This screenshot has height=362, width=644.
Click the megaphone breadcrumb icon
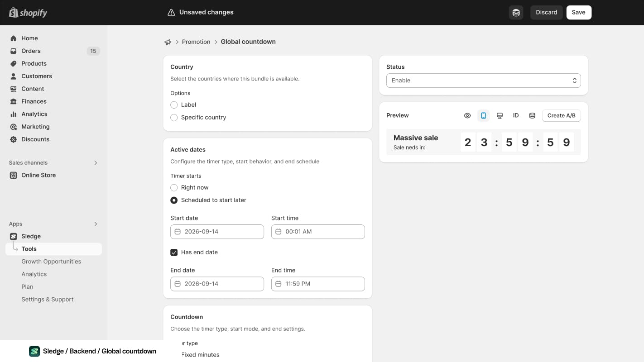(168, 42)
